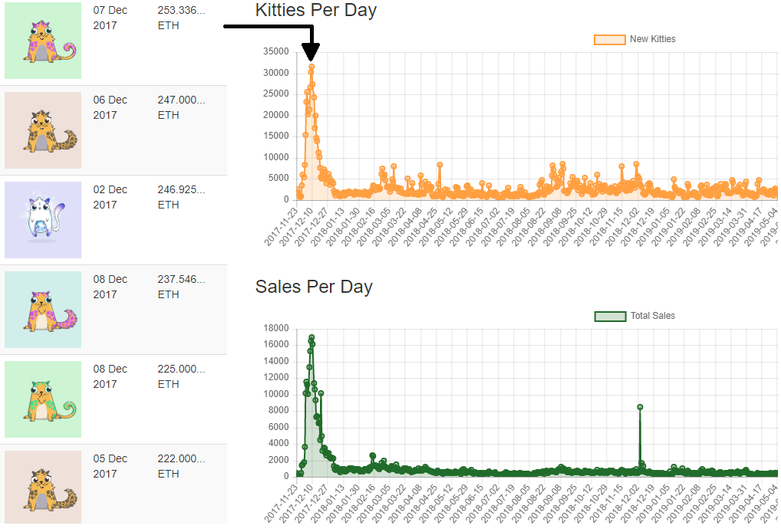Click the Sales Per Day heading
The image size is (781, 532).
tap(314, 287)
